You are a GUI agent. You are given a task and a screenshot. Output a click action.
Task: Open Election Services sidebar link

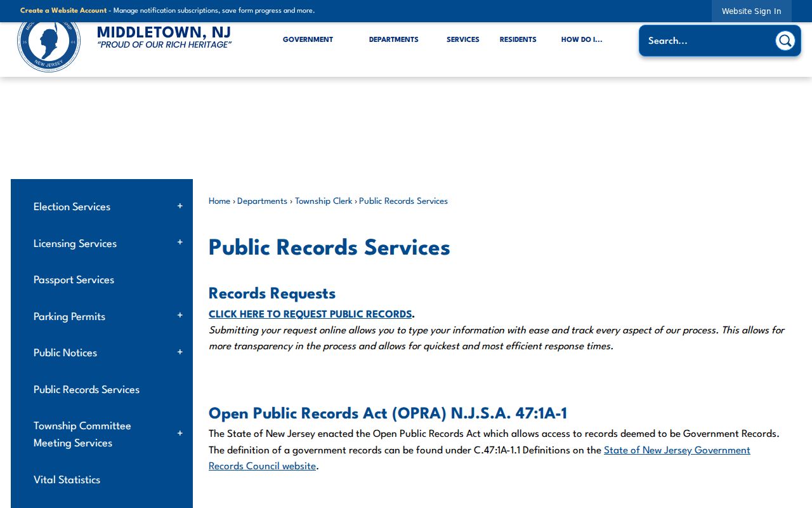pos(72,207)
